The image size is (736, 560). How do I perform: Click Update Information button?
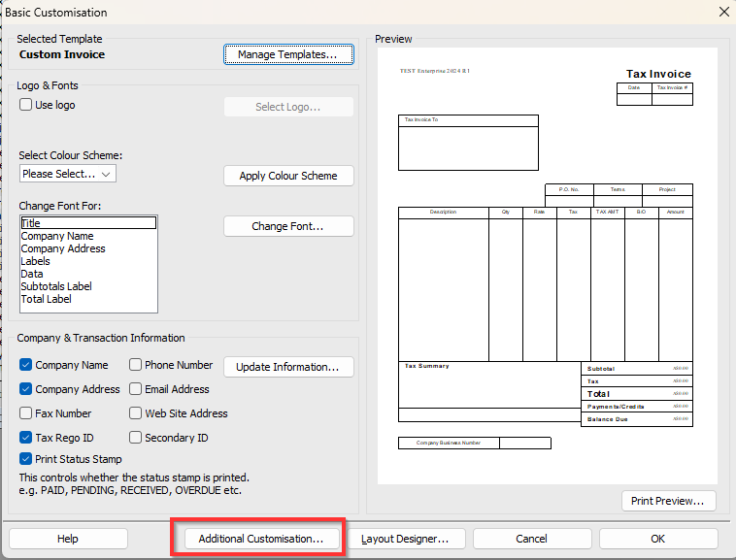(x=288, y=367)
